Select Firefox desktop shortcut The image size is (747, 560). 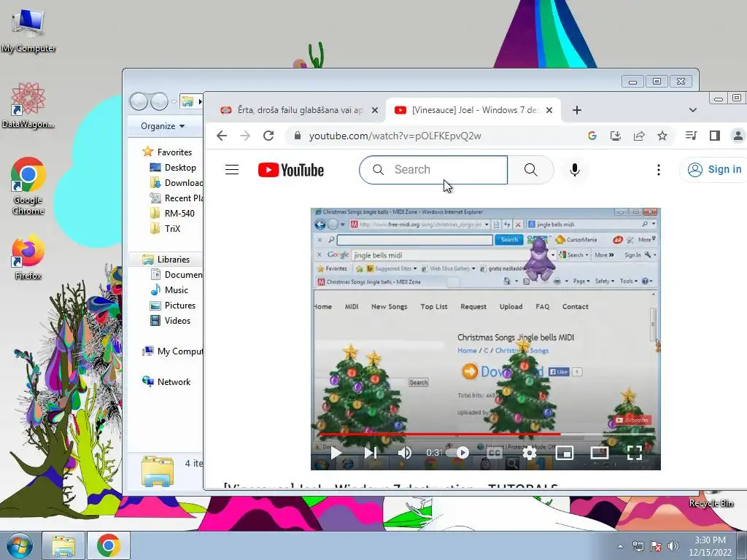(x=28, y=257)
